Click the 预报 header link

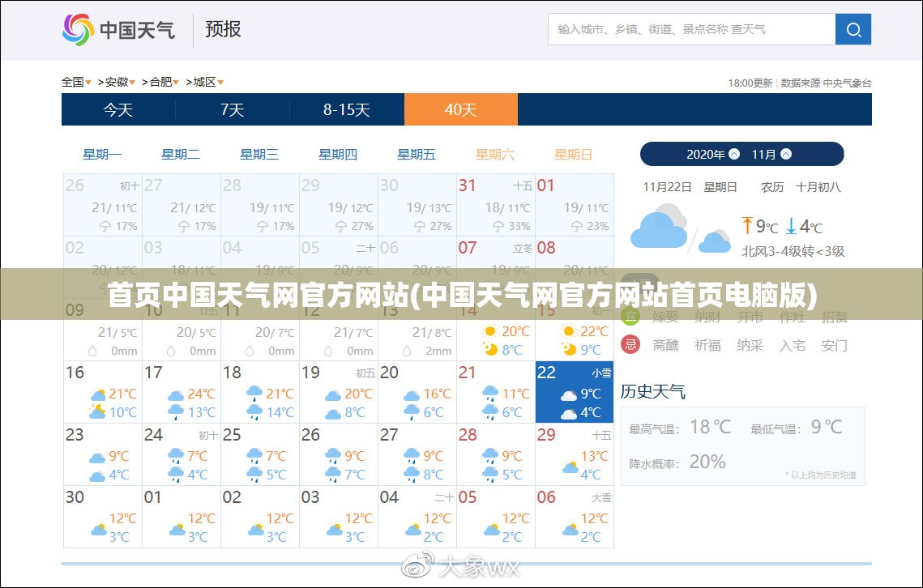point(223,29)
